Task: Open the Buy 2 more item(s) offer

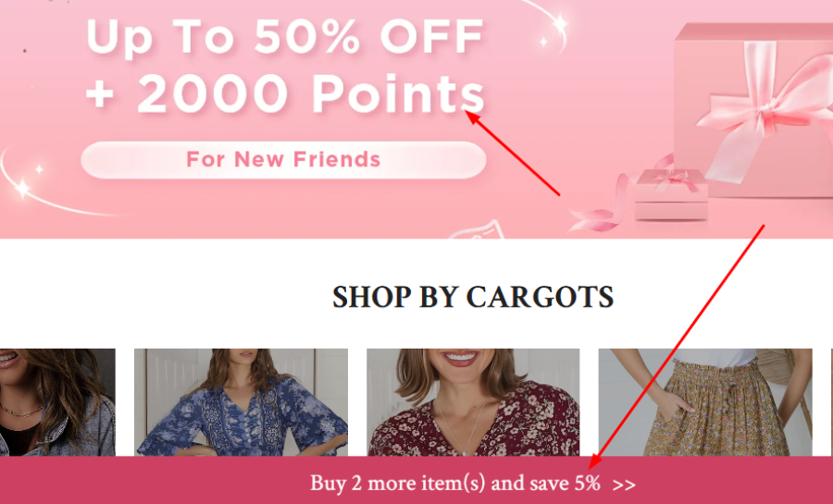Action: (455, 484)
